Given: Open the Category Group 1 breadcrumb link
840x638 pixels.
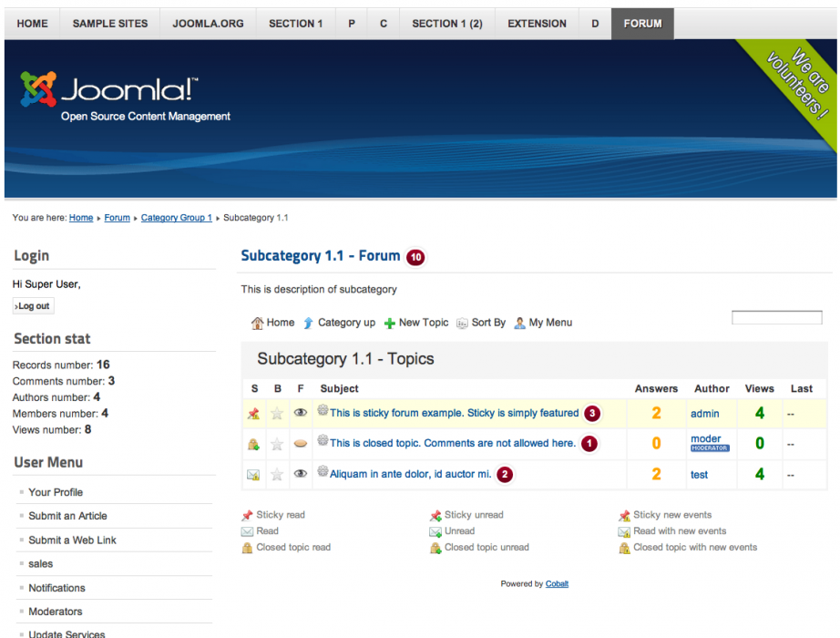Looking at the screenshot, I should 176,218.
